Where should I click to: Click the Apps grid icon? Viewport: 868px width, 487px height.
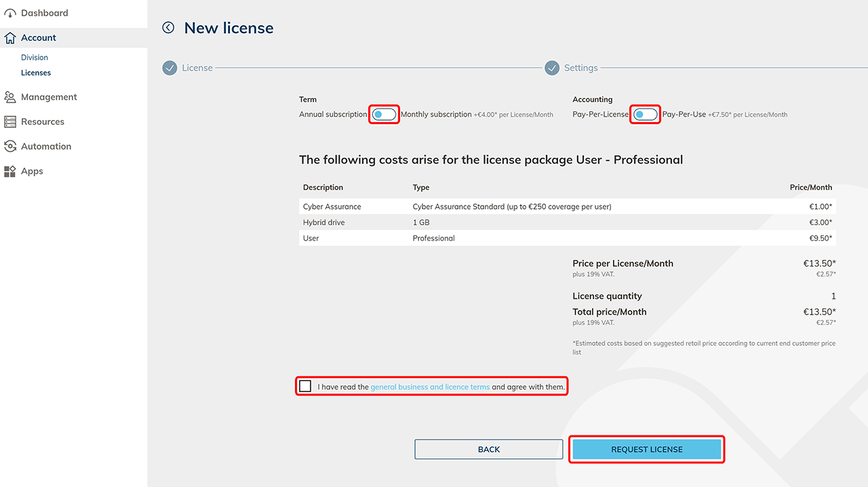(10, 172)
